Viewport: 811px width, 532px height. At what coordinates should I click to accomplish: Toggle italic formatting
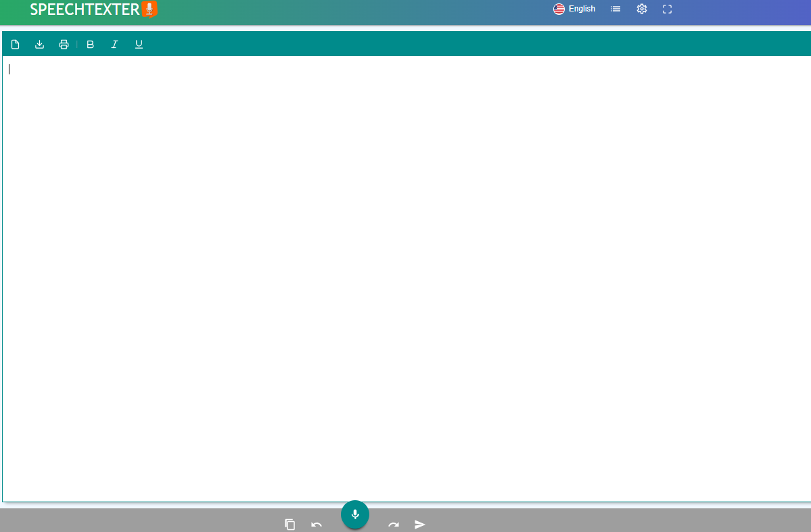tap(114, 44)
